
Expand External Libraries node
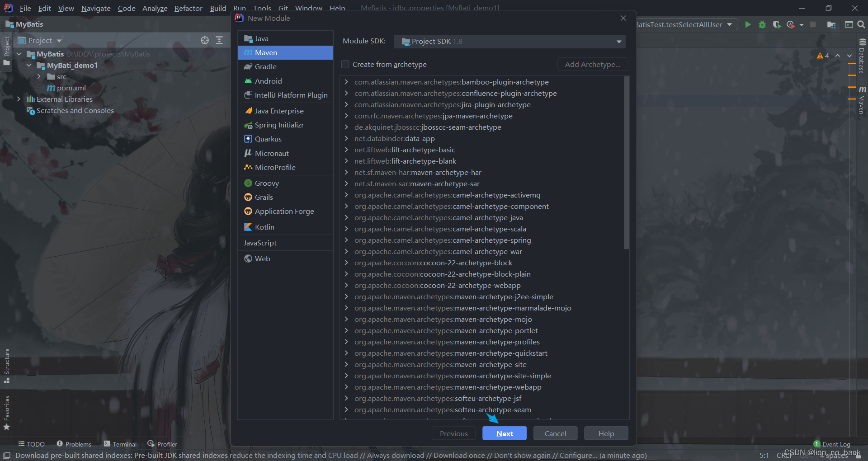(19, 99)
